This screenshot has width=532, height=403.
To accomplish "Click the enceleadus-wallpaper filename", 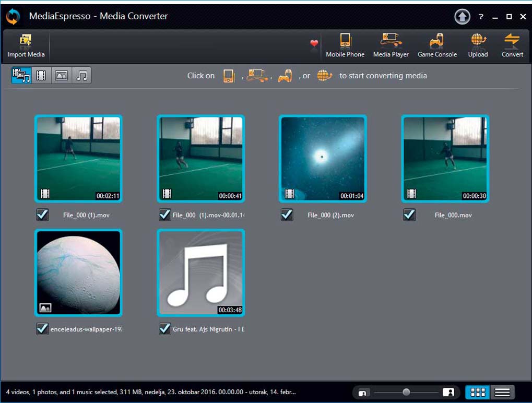I will click(86, 329).
